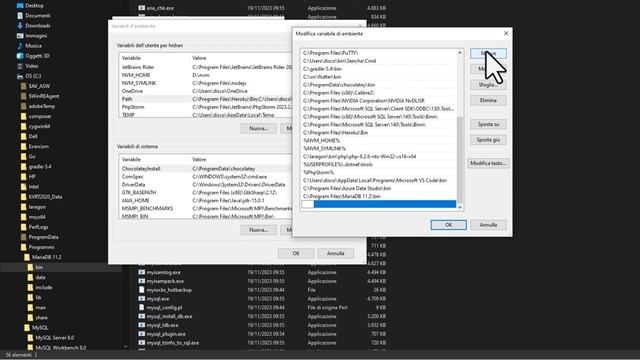Click the Elimina button
The width and height of the screenshot is (640, 360).
point(488,100)
